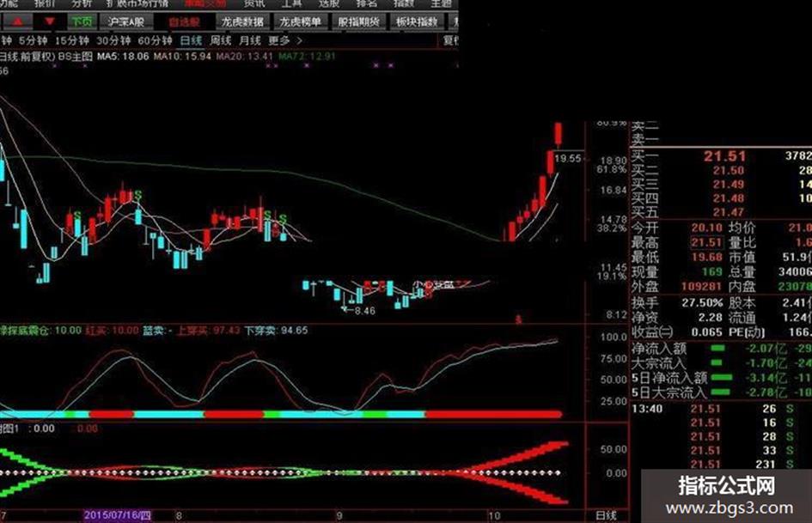Screen dimensions: 812x523
Task: Click month 9 marker on time axis
Action: click(x=339, y=516)
